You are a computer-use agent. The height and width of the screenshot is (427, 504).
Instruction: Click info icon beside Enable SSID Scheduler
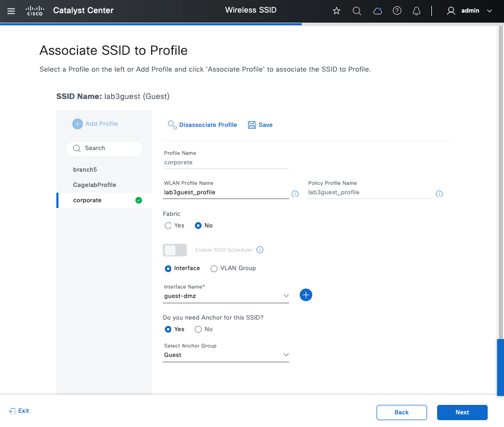point(260,250)
